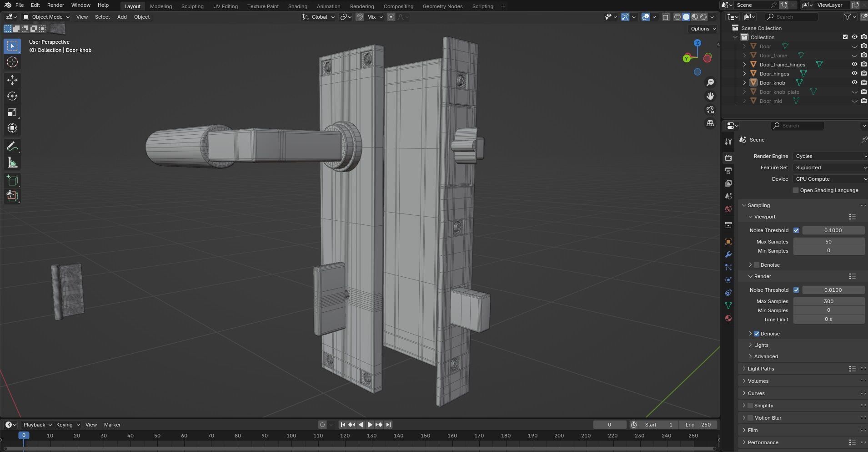
Task: Open the Global transform orientation dropdown
Action: click(x=318, y=17)
